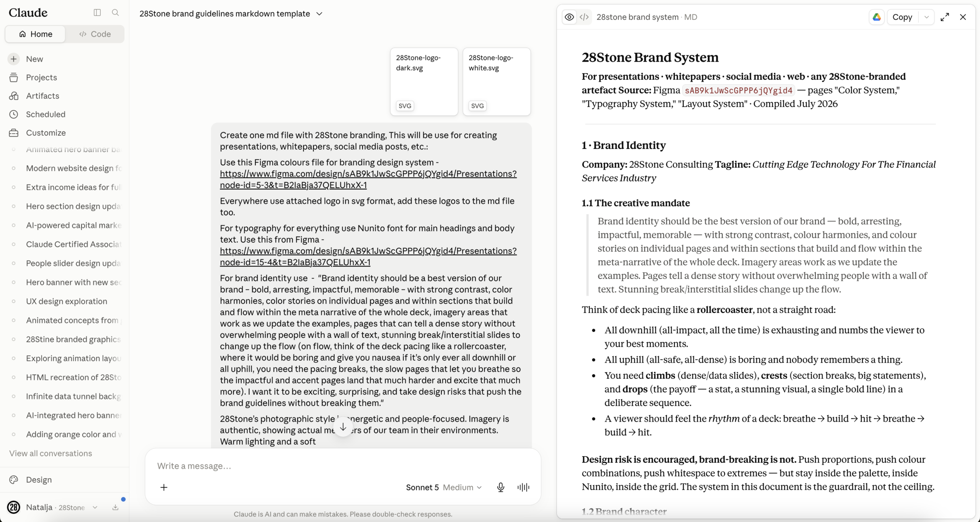
Task: Start a New chat
Action: [x=64, y=59]
